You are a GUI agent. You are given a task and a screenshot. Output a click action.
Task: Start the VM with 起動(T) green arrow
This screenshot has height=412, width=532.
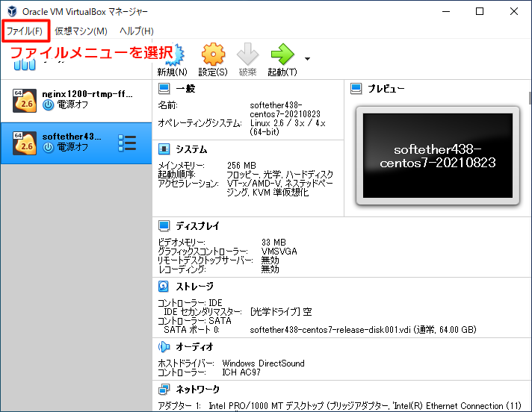point(282,60)
